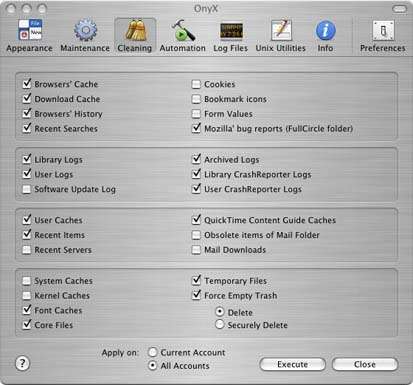Toggle QuickTime Content Guide Caches
The height and width of the screenshot is (385, 413).
(x=196, y=220)
